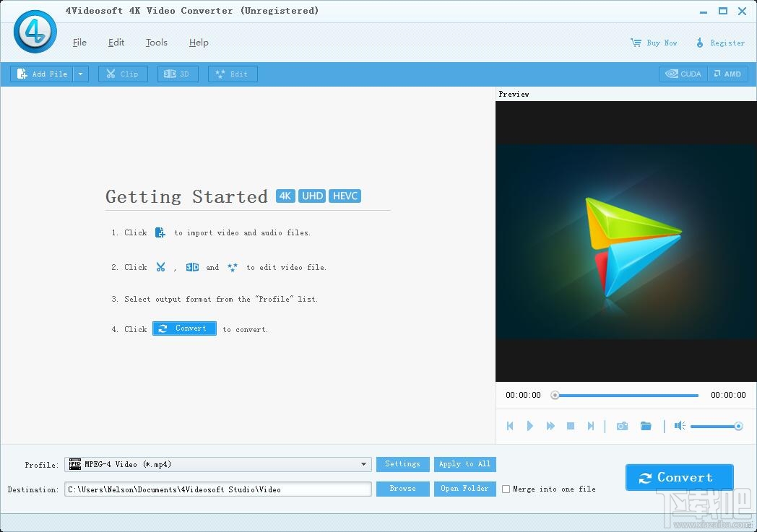Image resolution: width=757 pixels, height=532 pixels.
Task: Click Open Folder button
Action: (x=464, y=489)
